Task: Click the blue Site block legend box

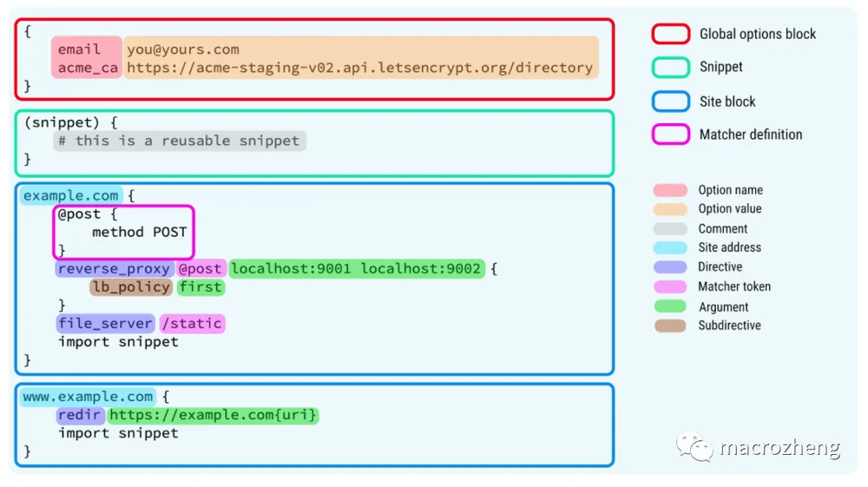Action: [x=670, y=102]
